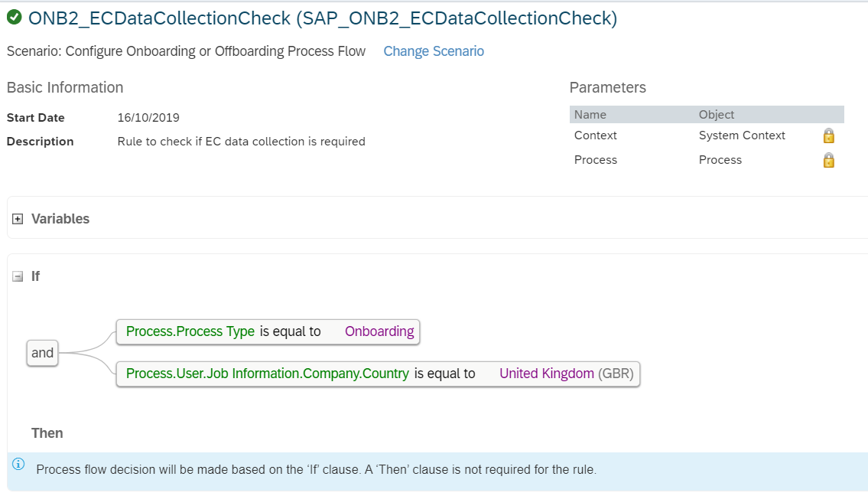Click the Start Date value 16/10/2019

click(148, 117)
